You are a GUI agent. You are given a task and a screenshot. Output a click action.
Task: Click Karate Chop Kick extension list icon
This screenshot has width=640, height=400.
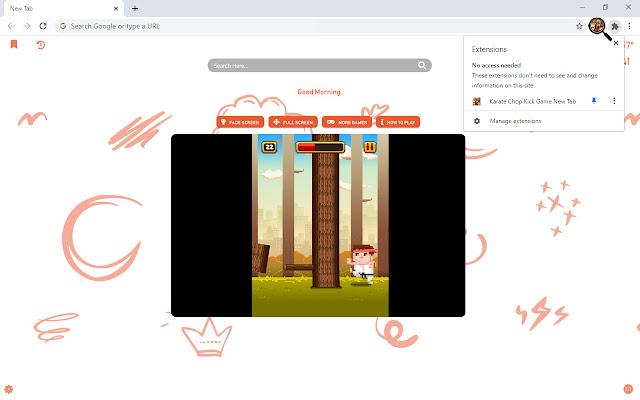pos(476,101)
